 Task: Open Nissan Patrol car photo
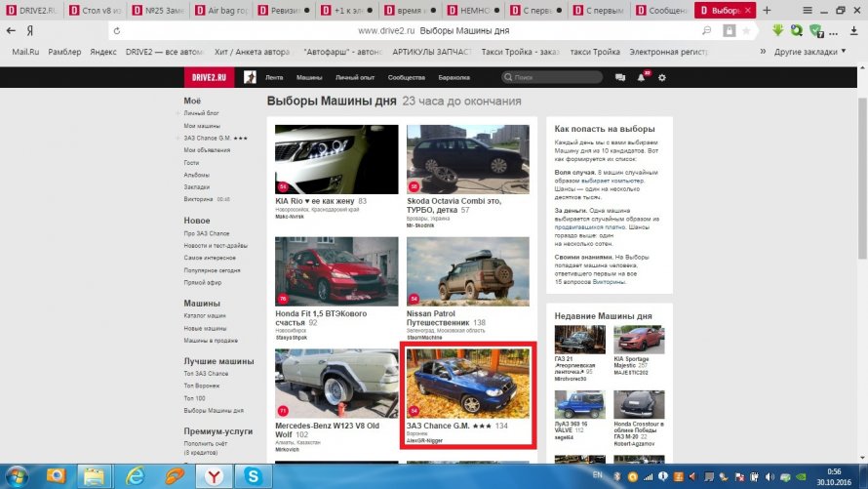click(468, 271)
